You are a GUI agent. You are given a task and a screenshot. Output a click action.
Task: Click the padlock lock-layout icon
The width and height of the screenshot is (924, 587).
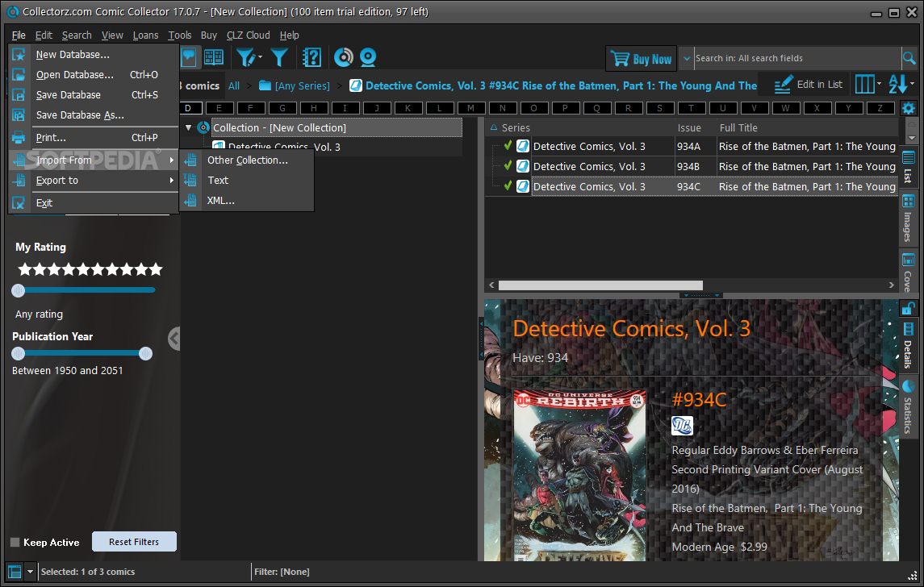pos(908,307)
